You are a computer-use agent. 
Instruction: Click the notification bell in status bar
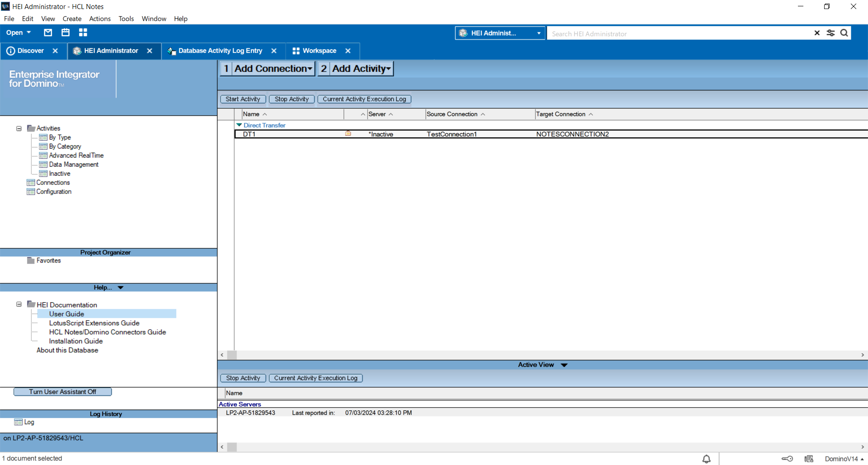pyautogui.click(x=707, y=459)
